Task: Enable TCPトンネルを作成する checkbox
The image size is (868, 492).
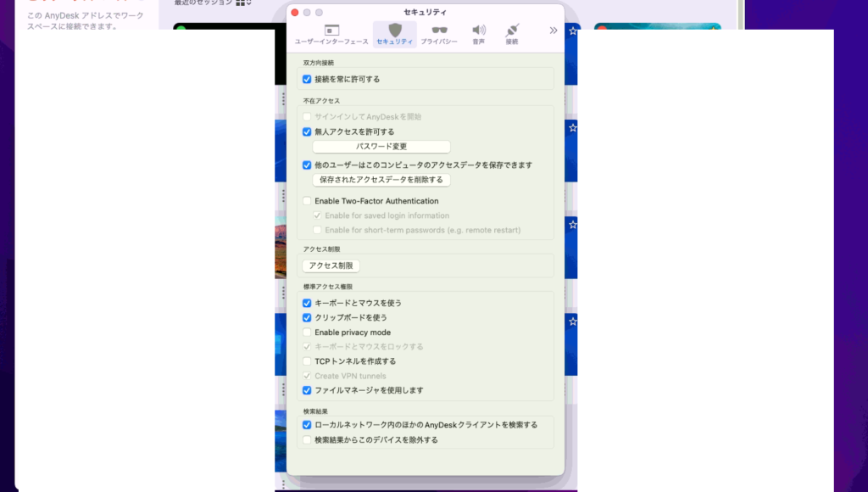Action: [x=307, y=361]
